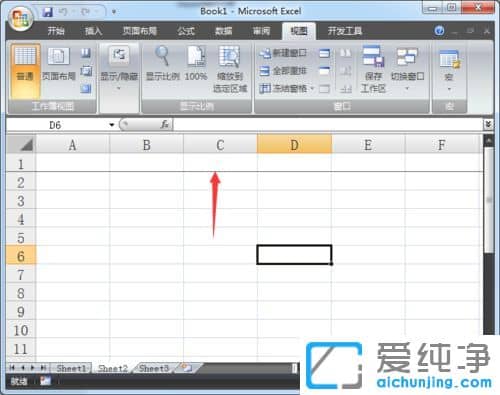Click the Synchronous Scrolling icon

[346, 71]
